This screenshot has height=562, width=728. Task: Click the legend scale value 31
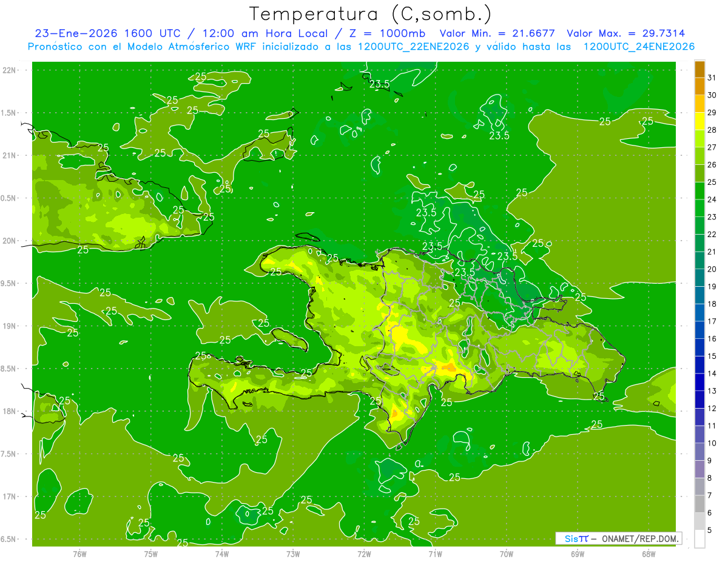point(712,78)
